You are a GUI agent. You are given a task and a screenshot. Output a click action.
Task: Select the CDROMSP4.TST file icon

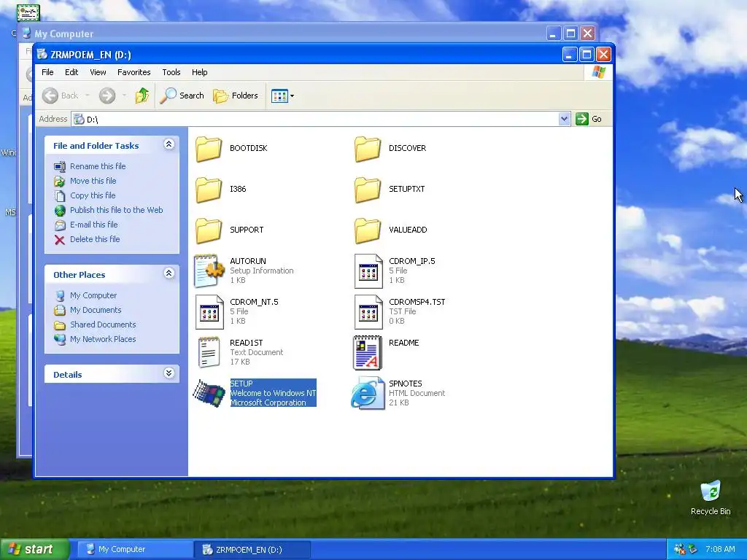(x=368, y=312)
